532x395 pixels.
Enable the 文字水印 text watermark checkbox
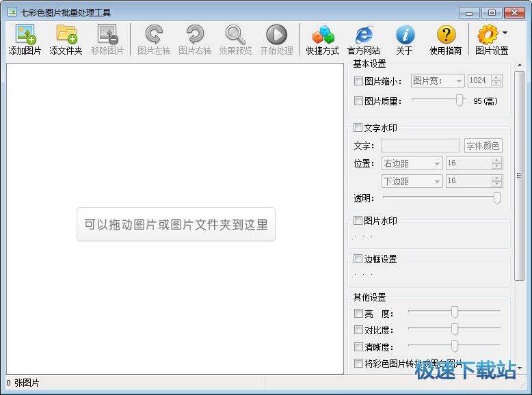click(x=358, y=128)
